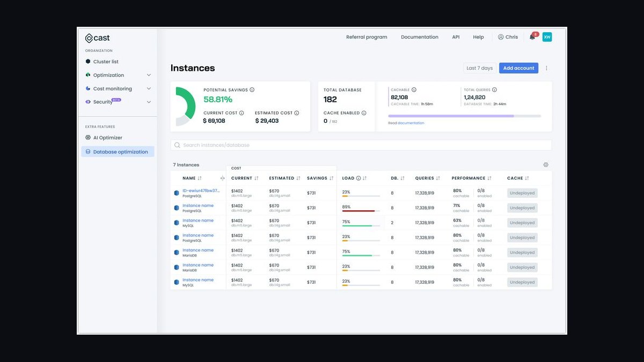Click the Total Queries info icon

tap(494, 90)
